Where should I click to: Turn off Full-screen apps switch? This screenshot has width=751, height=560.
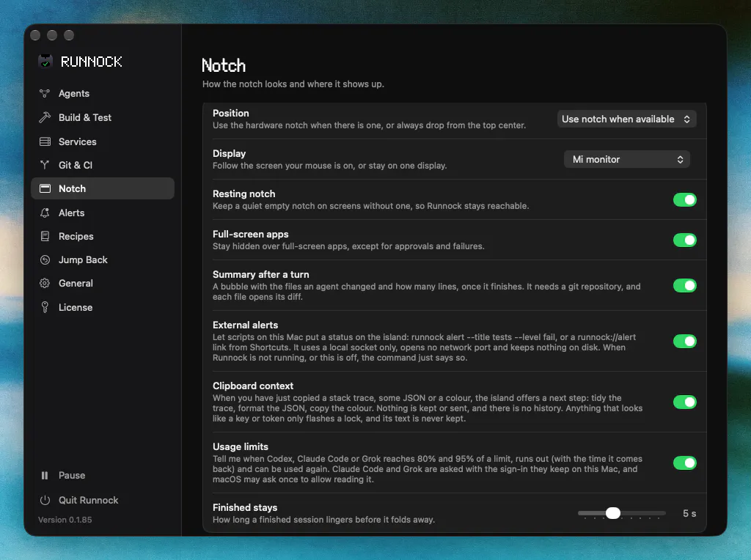tap(684, 240)
